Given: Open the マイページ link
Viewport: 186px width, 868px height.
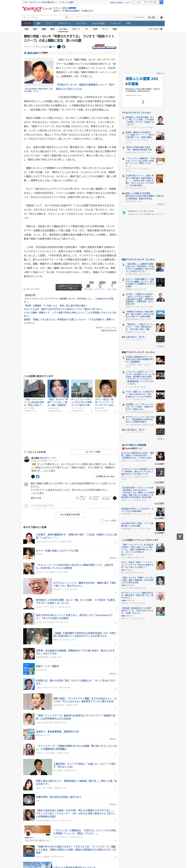Looking at the screenshot, I should coord(139,17).
